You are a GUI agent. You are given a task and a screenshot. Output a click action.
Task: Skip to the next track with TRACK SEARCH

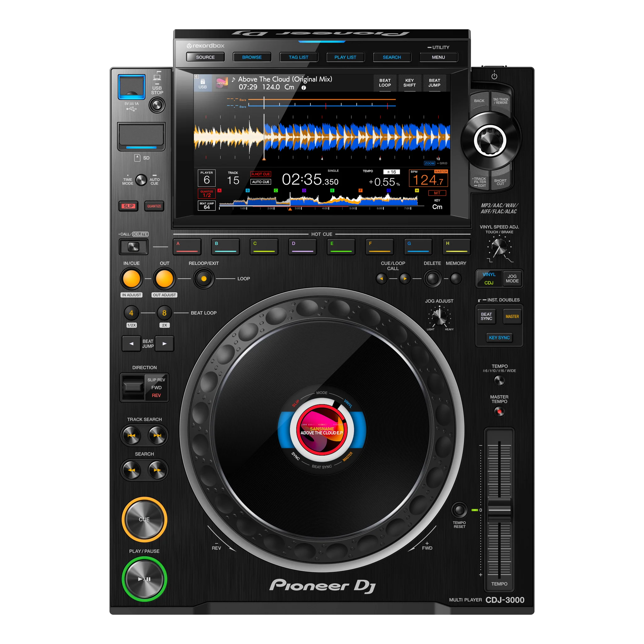tap(157, 435)
